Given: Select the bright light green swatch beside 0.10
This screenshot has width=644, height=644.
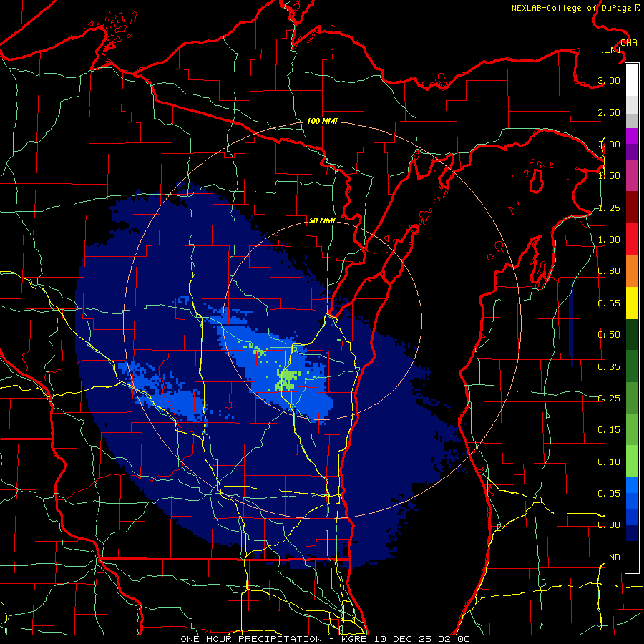Looking at the screenshot, I should (x=632, y=462).
